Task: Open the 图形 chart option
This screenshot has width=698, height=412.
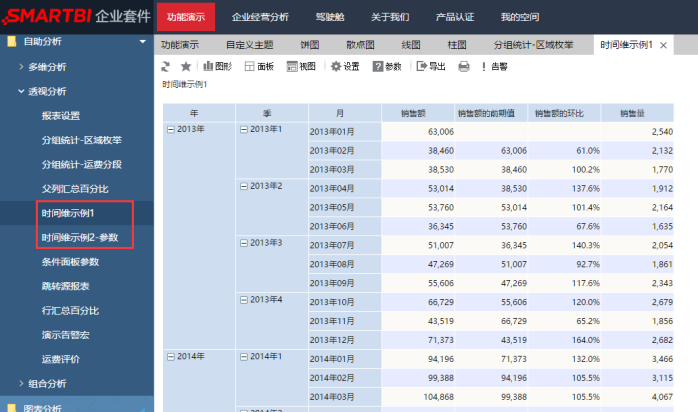Action: pos(217,66)
